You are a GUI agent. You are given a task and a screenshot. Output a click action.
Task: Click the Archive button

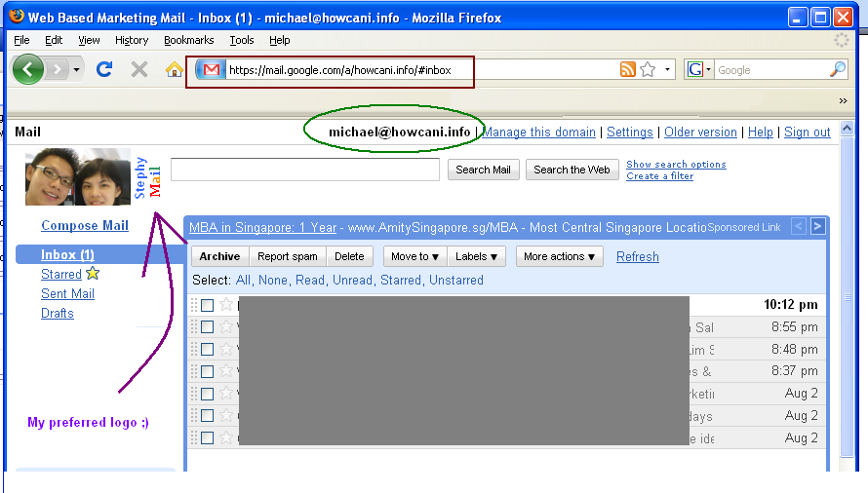pyautogui.click(x=219, y=256)
